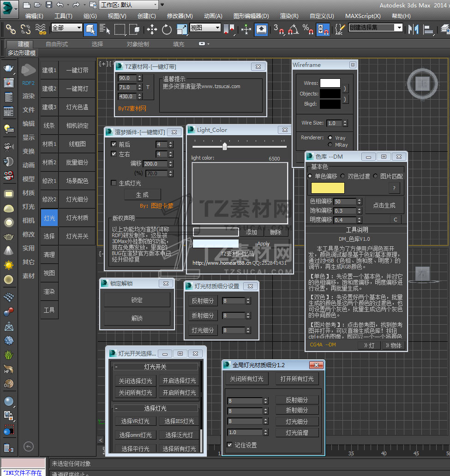Click the Save file floppy icon
This screenshot has height=476, width=450.
pos(48,5)
